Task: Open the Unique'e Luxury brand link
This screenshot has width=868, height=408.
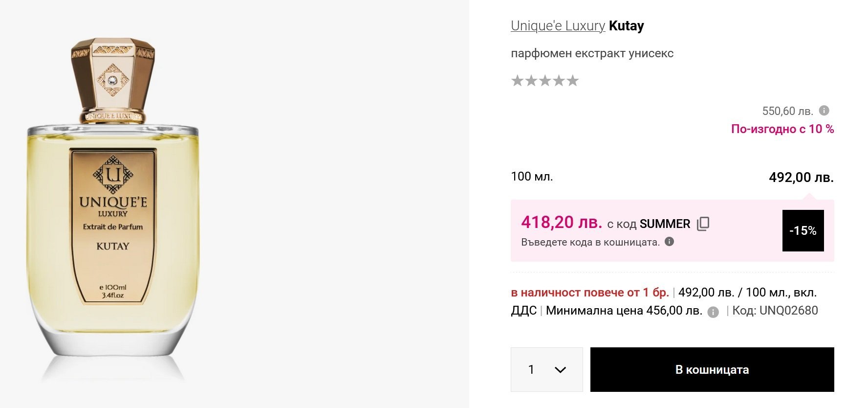Action: [558, 26]
